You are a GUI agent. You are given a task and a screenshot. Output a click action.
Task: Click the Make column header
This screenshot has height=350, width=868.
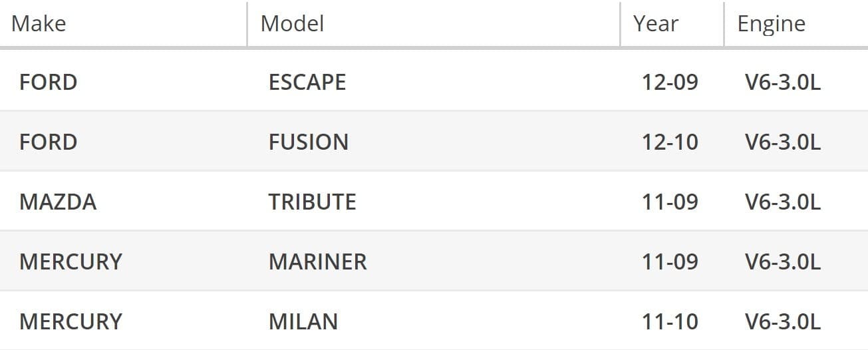click(x=39, y=24)
